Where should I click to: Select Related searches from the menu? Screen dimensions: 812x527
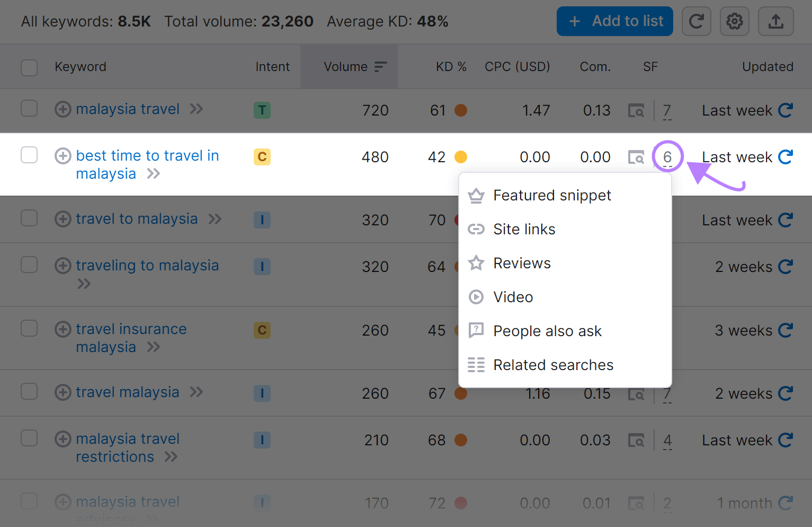click(x=553, y=365)
